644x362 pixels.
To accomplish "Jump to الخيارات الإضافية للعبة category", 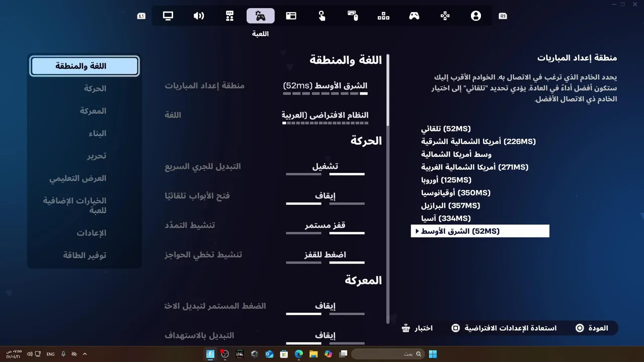I will click(75, 205).
